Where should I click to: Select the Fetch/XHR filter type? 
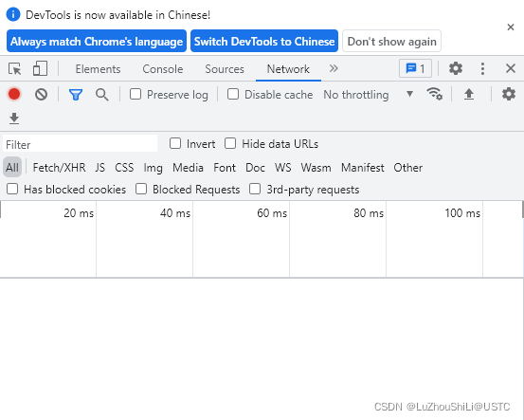59,167
